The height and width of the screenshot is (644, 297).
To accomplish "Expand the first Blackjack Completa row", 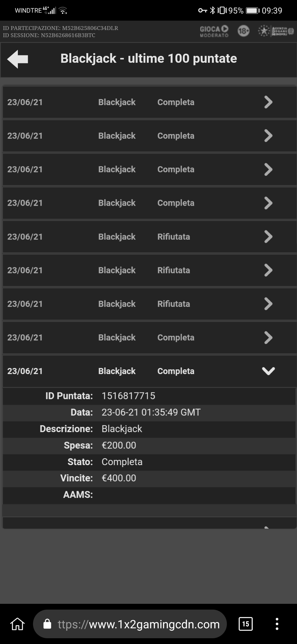I will pos(150,102).
